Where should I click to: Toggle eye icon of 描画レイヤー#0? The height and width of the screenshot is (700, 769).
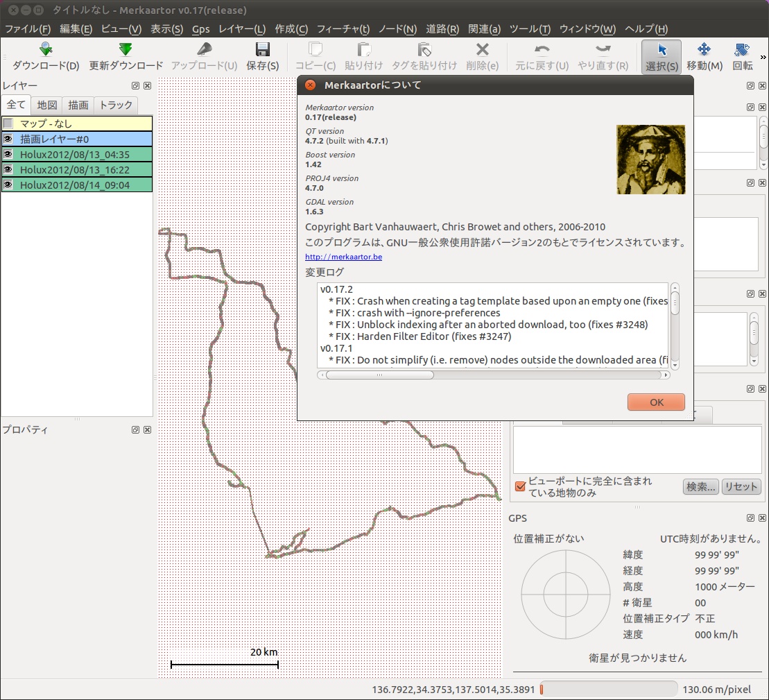coord(8,139)
